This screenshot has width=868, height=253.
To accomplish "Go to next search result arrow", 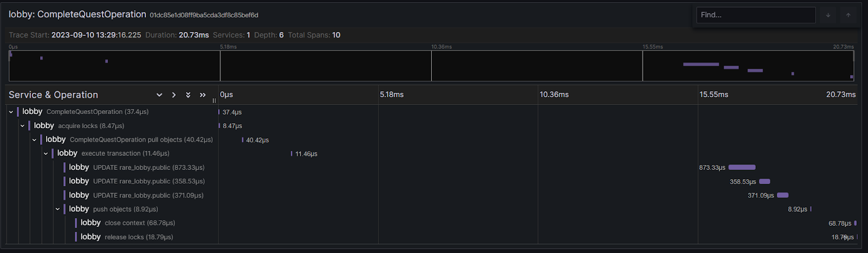I will pos(828,15).
